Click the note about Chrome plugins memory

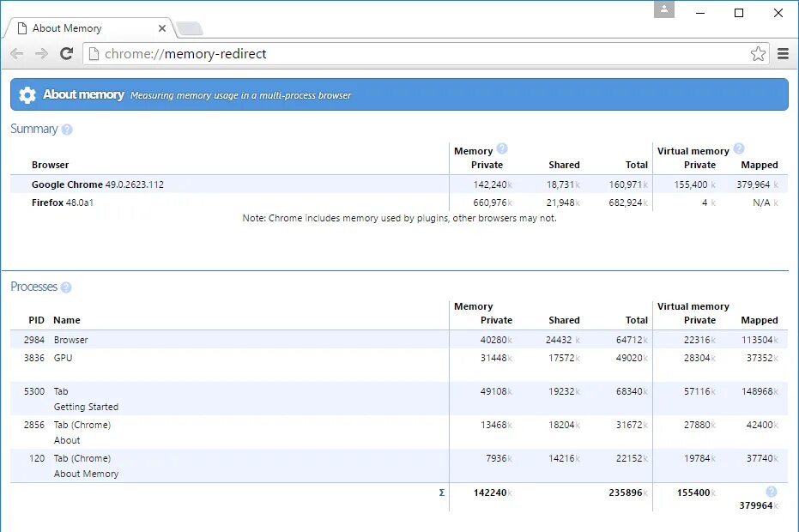[x=399, y=218]
